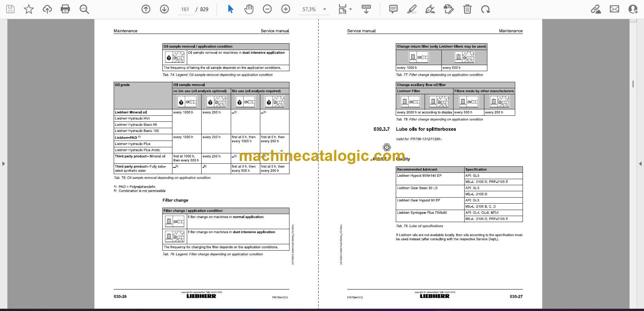Click the Upload to cloud icon
The image size is (644, 311).
coord(47,9)
